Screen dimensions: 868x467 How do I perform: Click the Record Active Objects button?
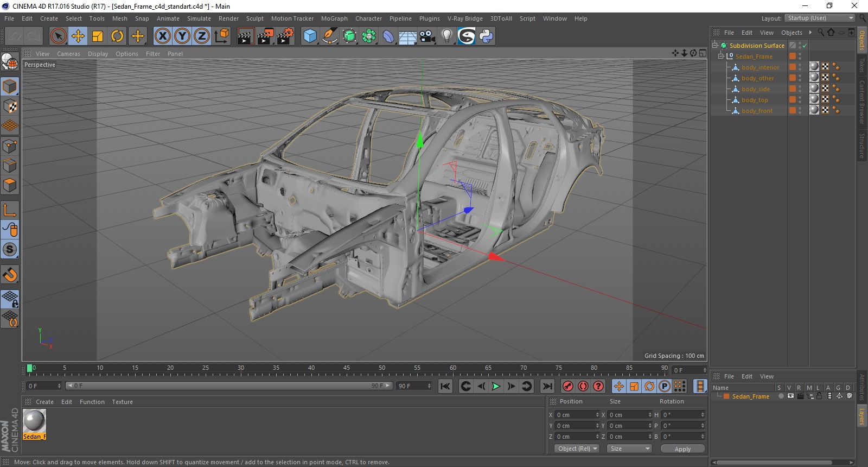tap(568, 386)
